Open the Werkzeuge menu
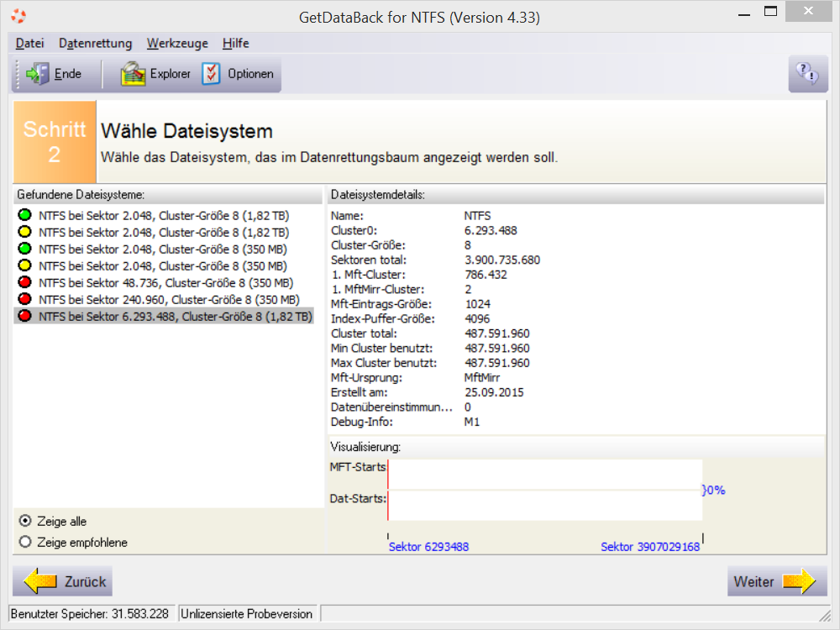The width and height of the screenshot is (840, 630). (177, 44)
